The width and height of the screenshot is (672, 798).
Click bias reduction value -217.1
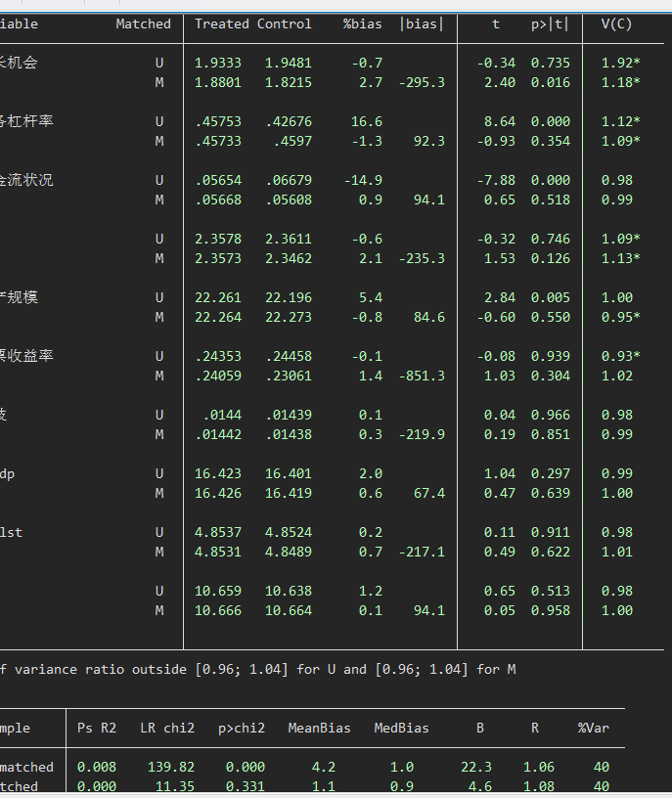pyautogui.click(x=422, y=553)
